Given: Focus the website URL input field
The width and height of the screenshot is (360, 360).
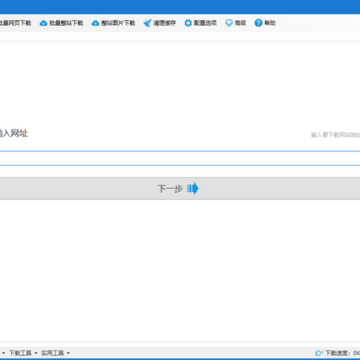Looking at the screenshot, I should pyautogui.click(x=180, y=158).
